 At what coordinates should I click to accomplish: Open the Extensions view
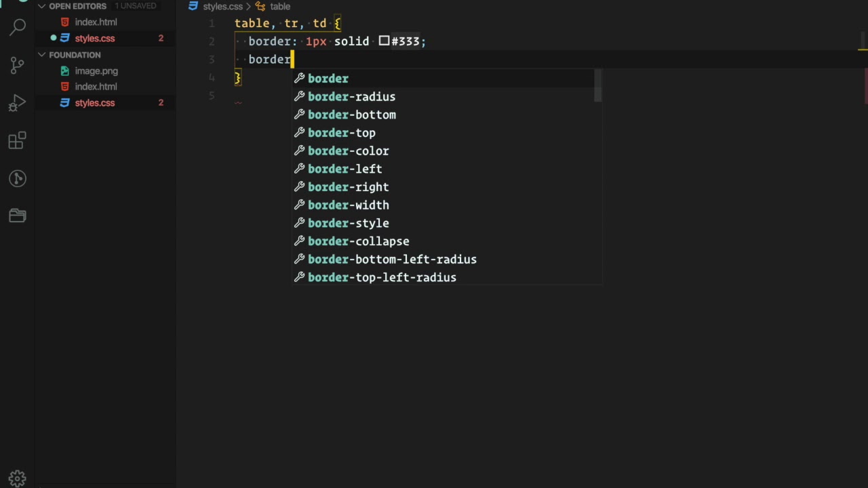(18, 141)
